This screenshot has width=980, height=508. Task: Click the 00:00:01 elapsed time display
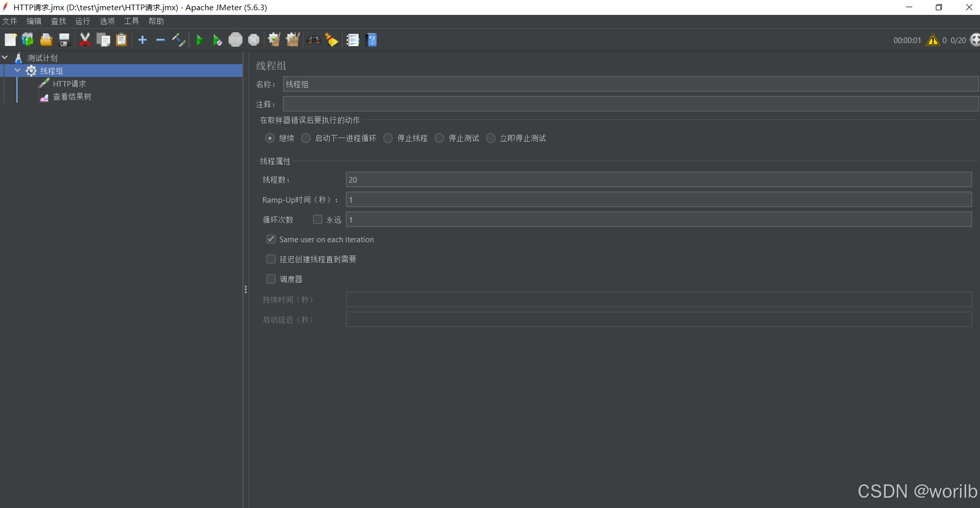pos(907,41)
